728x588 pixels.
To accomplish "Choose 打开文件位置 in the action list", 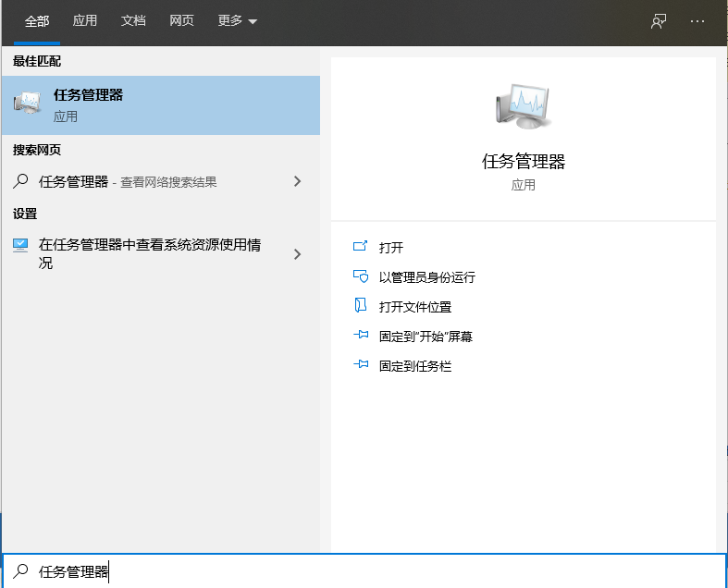I will click(415, 307).
